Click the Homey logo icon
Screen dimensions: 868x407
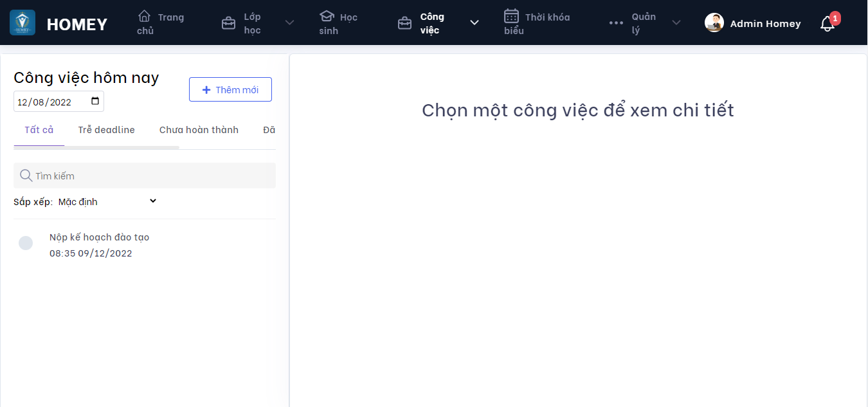pos(23,23)
